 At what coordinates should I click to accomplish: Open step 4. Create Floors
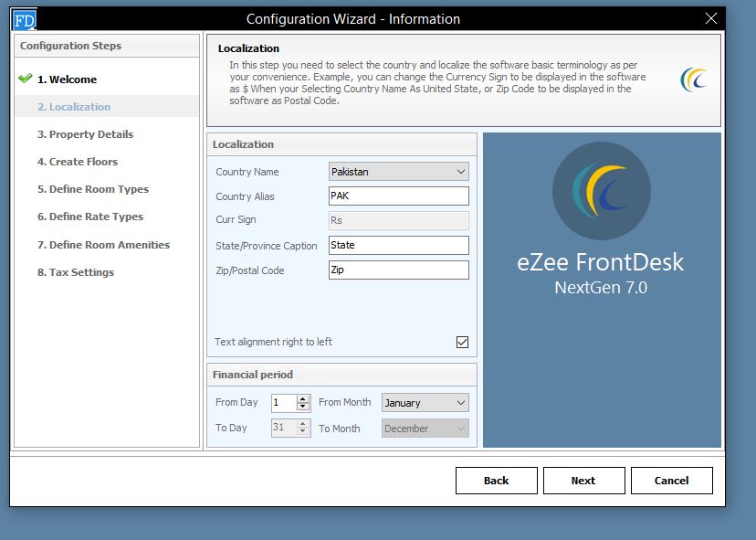click(x=78, y=162)
